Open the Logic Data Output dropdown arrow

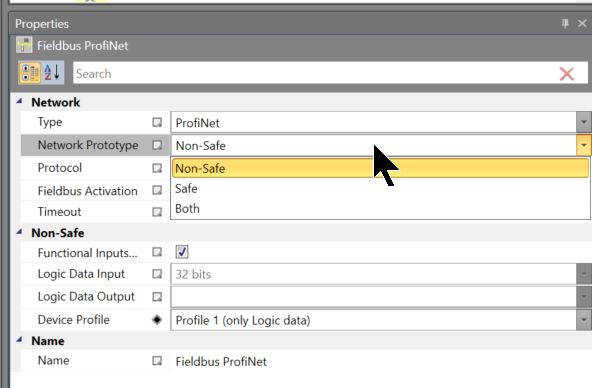click(584, 297)
